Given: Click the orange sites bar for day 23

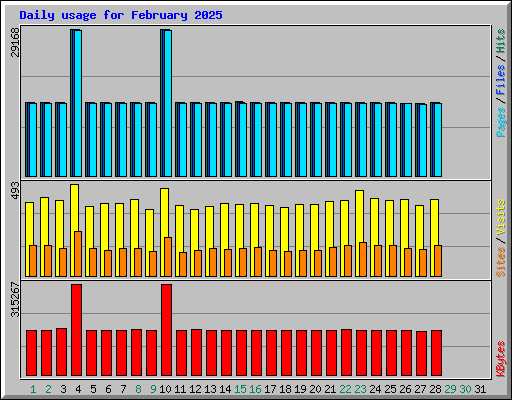Looking at the screenshot, I should click(363, 259).
